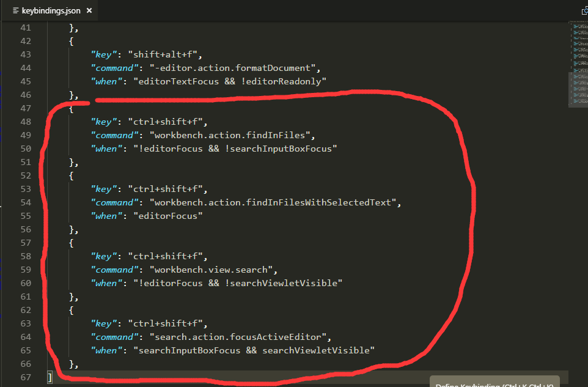This screenshot has width=588, height=387.
Task: Click line number 67 in the gutter
Action: coord(26,377)
